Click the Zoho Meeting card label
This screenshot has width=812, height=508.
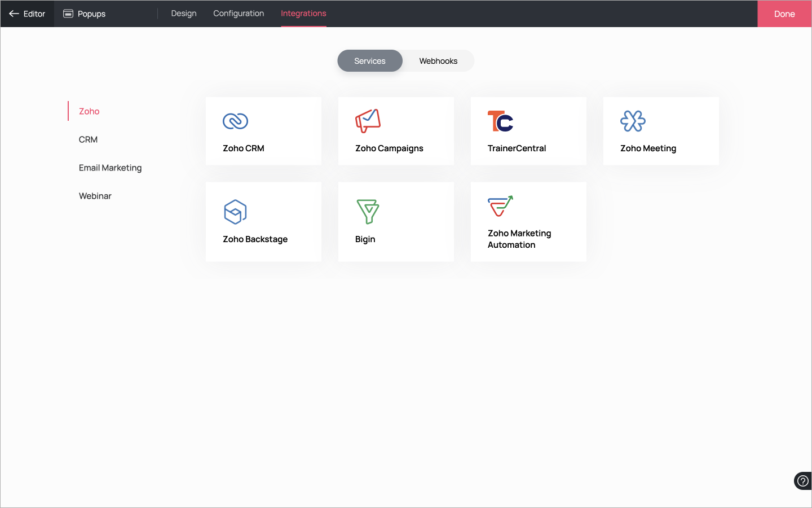tap(648, 148)
